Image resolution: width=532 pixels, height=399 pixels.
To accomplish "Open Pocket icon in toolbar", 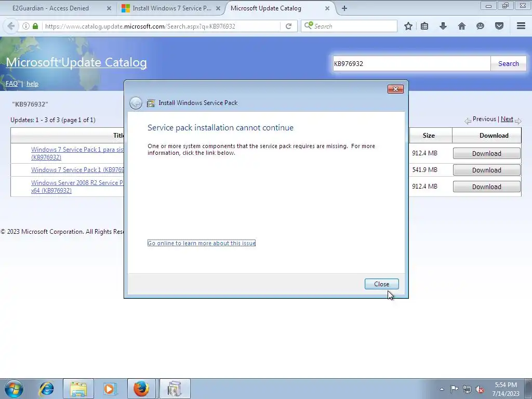I will [x=499, y=26].
